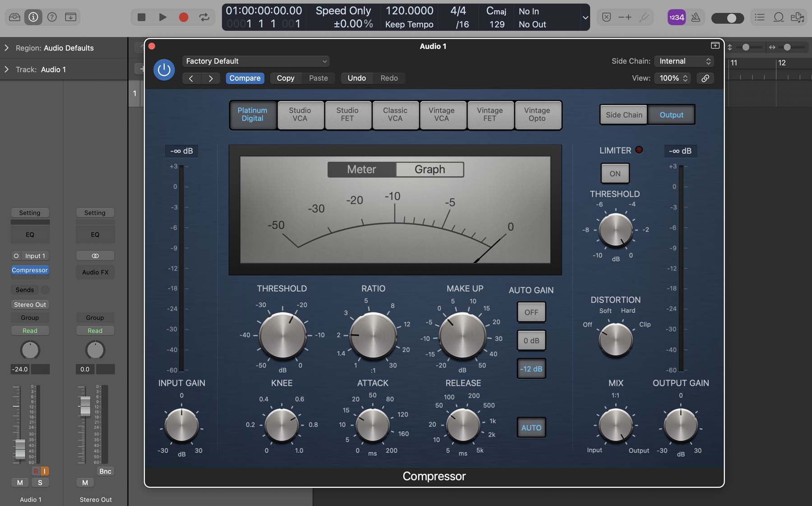Click the Stereo Out volume fader
The image size is (812, 506).
point(85,406)
